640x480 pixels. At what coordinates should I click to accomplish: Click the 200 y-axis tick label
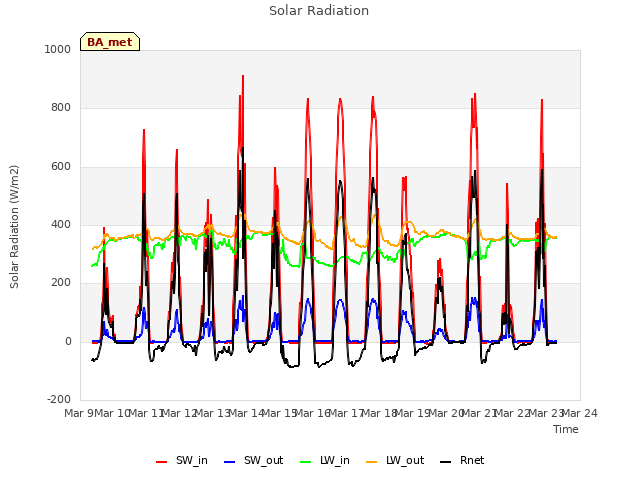click(x=61, y=283)
